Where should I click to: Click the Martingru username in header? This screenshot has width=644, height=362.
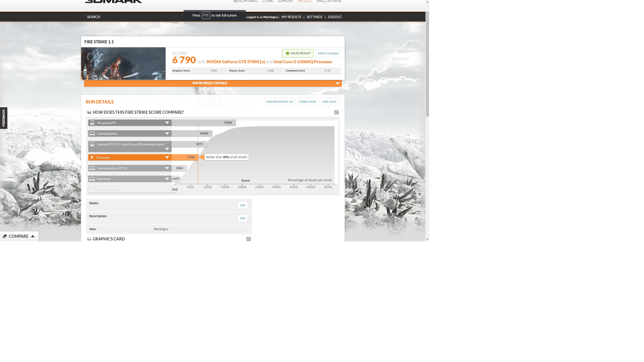pos(270,17)
